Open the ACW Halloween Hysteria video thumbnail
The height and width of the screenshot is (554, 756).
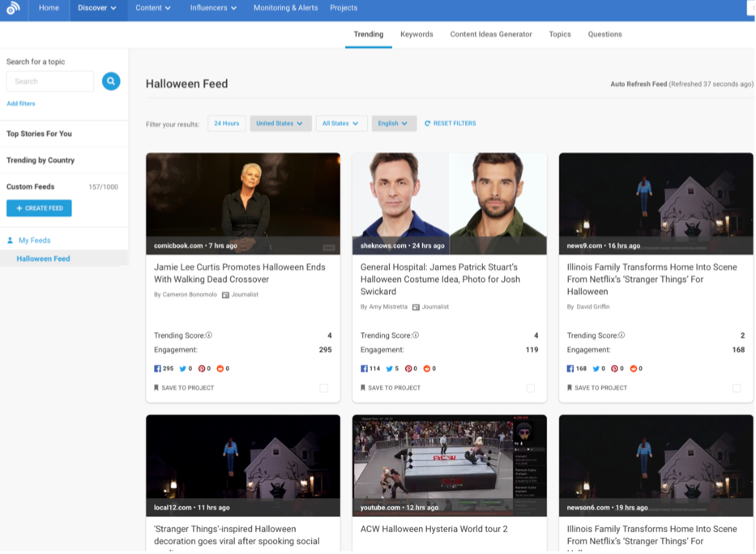[x=449, y=462]
